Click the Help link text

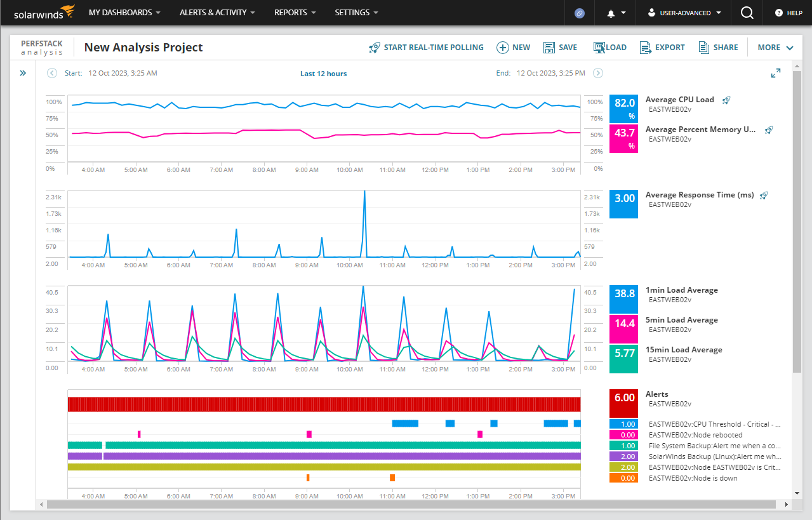[x=795, y=13]
